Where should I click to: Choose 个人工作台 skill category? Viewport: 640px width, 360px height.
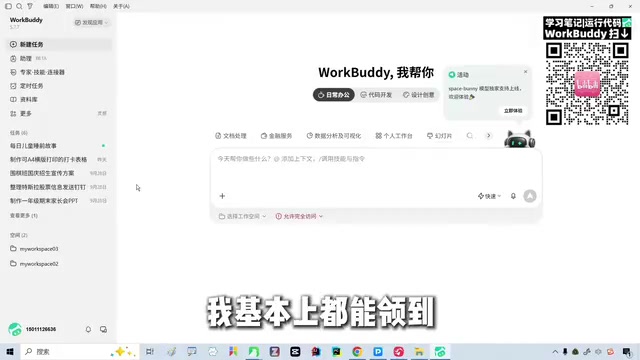394,136
